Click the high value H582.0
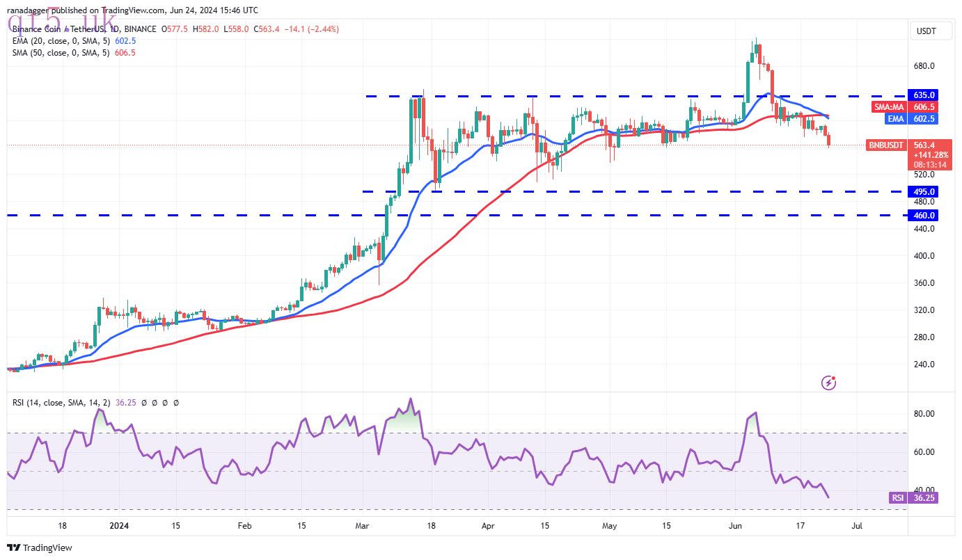Screen dimensions: 962x560 [205, 30]
